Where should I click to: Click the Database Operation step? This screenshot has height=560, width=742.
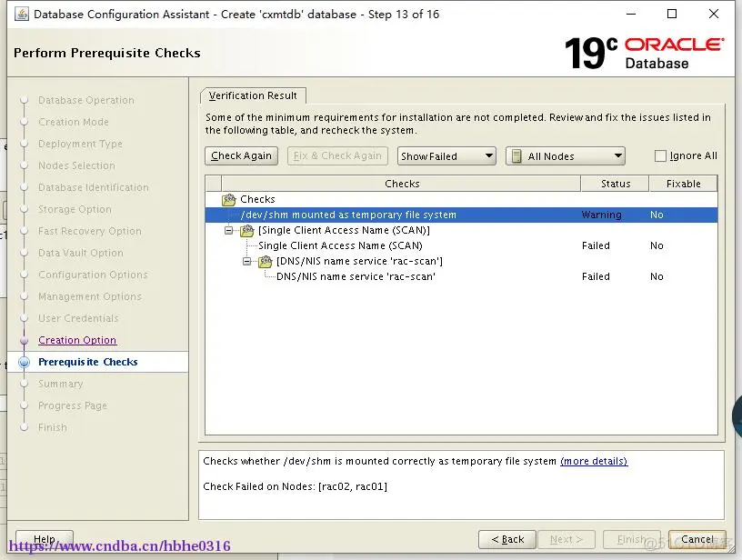coord(86,100)
